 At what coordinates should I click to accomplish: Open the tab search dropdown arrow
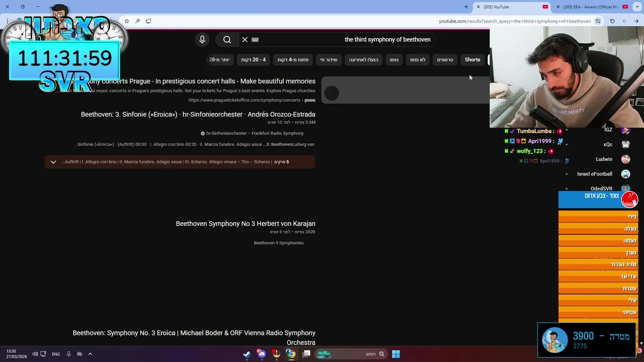(637, 7)
